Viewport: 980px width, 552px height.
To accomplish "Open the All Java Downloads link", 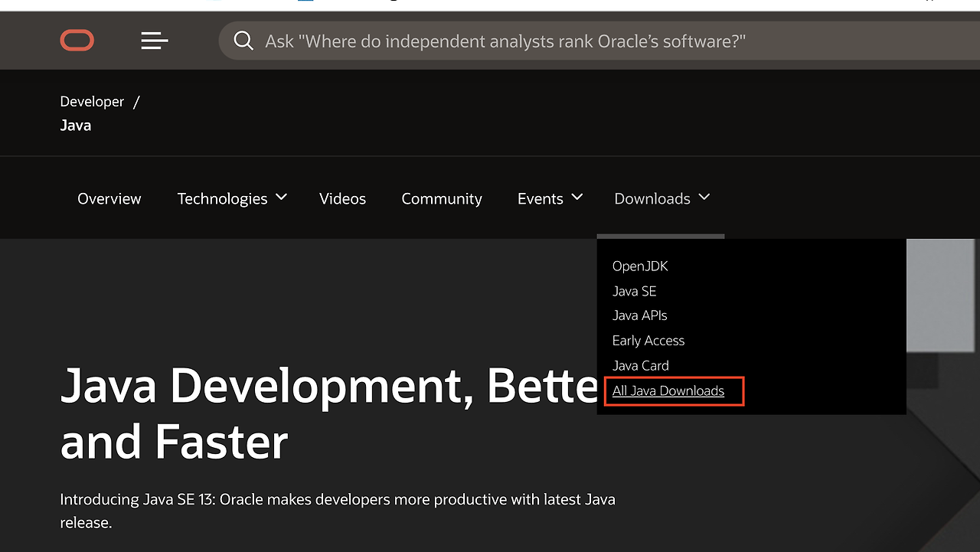I will (x=668, y=391).
